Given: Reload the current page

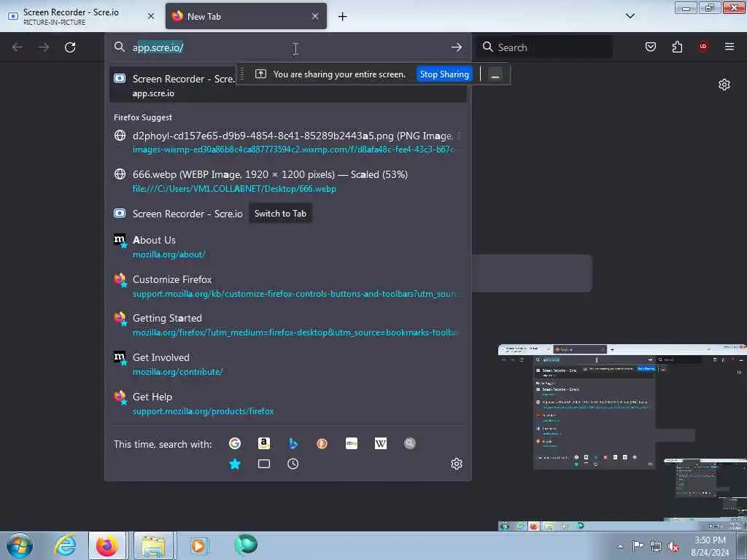Looking at the screenshot, I should (70, 47).
